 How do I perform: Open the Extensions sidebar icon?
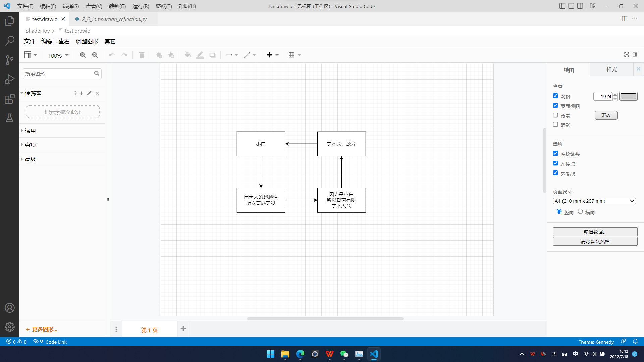coord(10,99)
